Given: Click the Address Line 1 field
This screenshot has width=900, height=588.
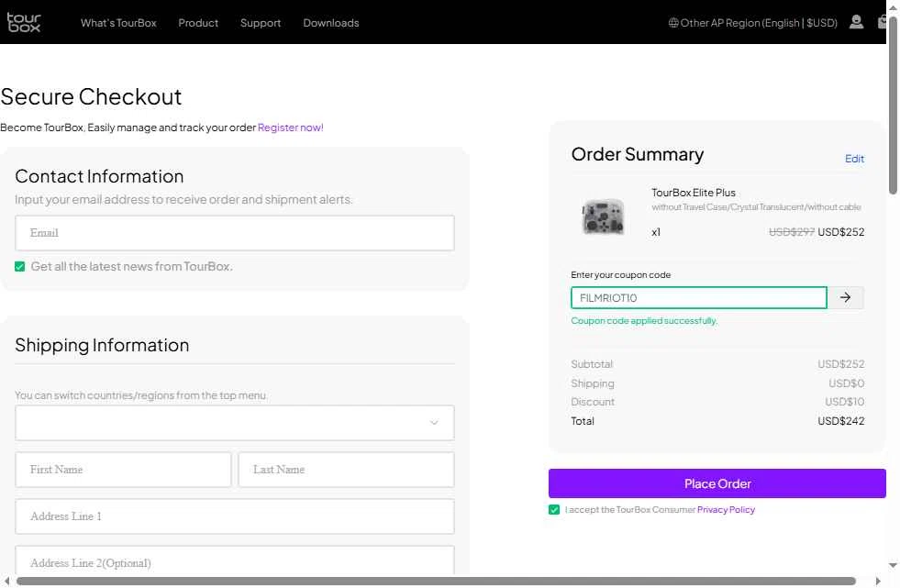Looking at the screenshot, I should [x=235, y=516].
